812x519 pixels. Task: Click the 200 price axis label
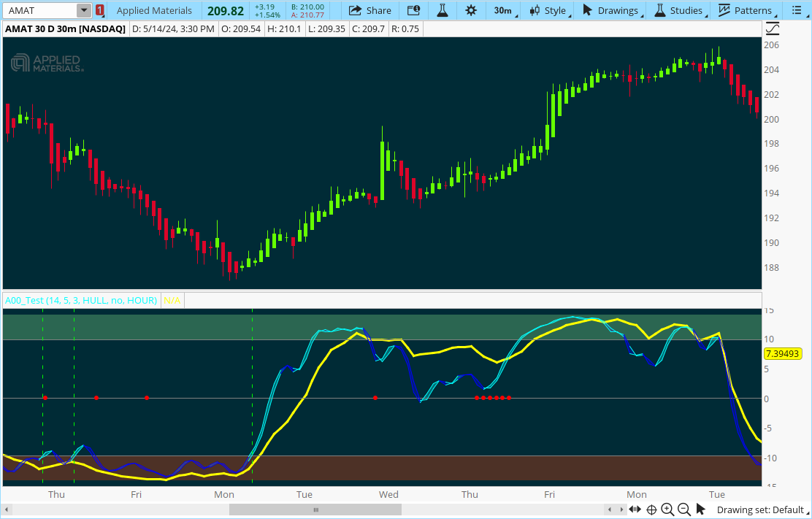point(772,120)
